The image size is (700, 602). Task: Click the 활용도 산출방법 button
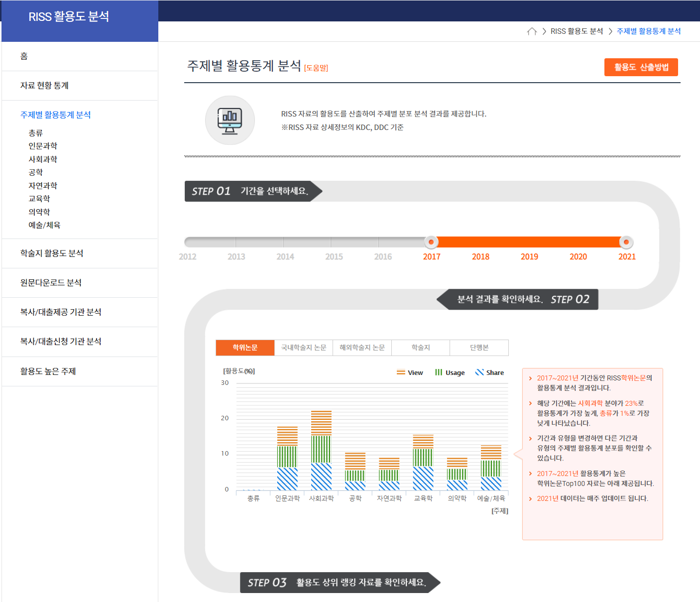(x=641, y=67)
